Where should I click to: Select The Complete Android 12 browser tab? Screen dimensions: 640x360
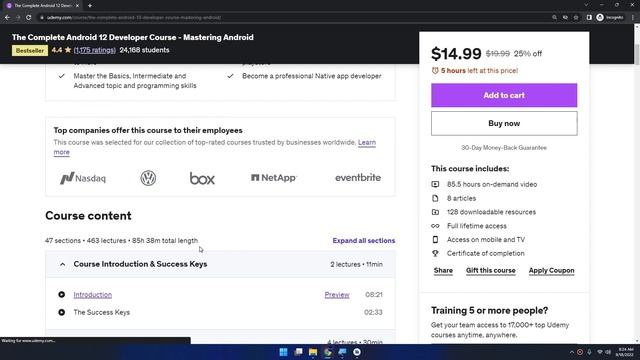coord(43,6)
